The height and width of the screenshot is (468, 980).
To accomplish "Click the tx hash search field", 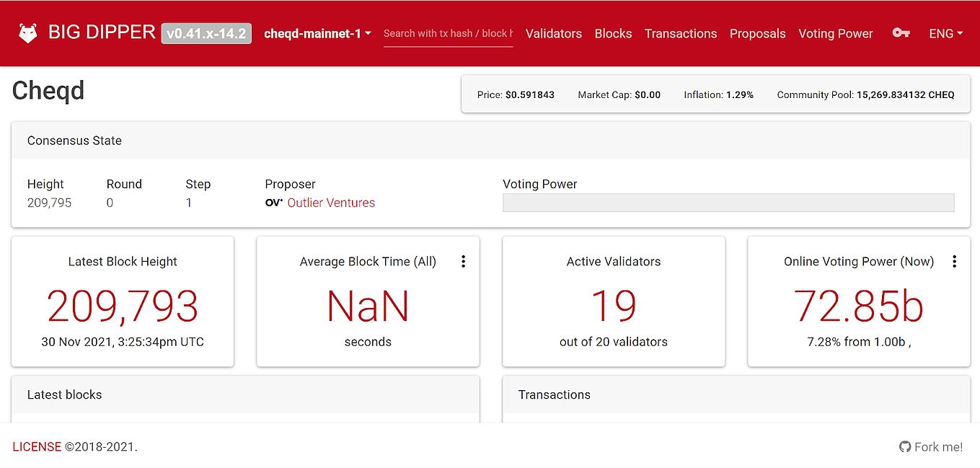I will tap(448, 33).
